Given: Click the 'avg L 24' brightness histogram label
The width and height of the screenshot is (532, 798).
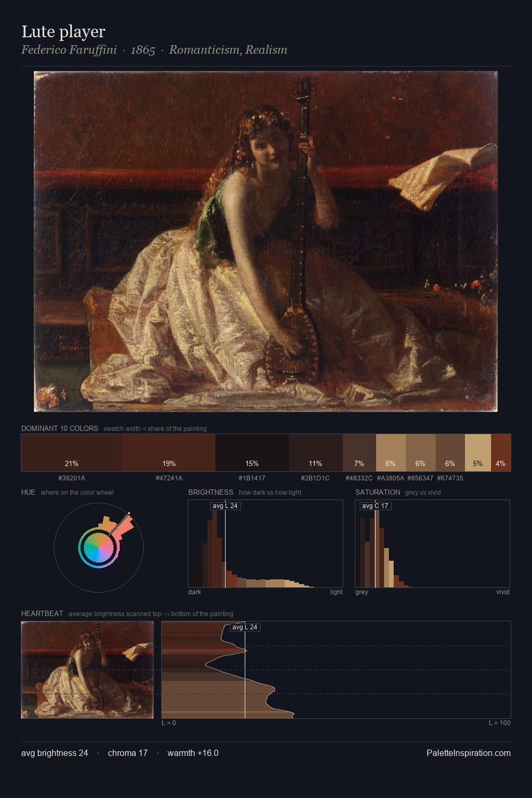Looking at the screenshot, I should pyautogui.click(x=225, y=506).
